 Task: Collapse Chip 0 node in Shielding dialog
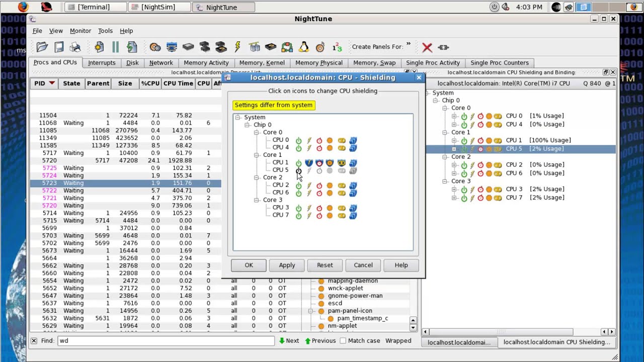tap(247, 125)
